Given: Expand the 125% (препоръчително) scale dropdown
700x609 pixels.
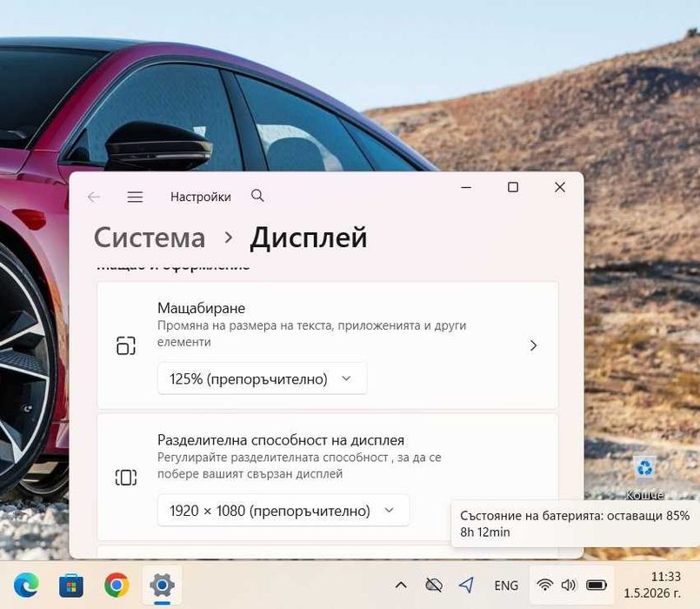Looking at the screenshot, I should 262,379.
